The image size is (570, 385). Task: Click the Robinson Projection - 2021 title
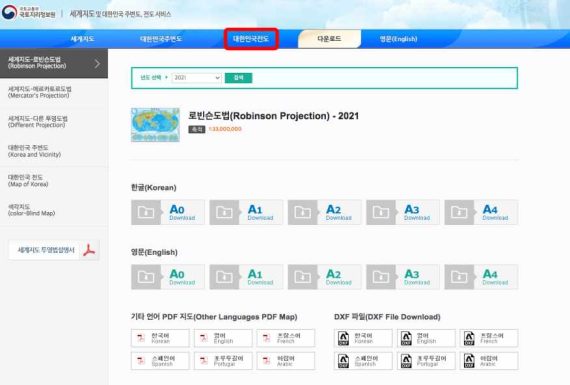pyautogui.click(x=273, y=116)
